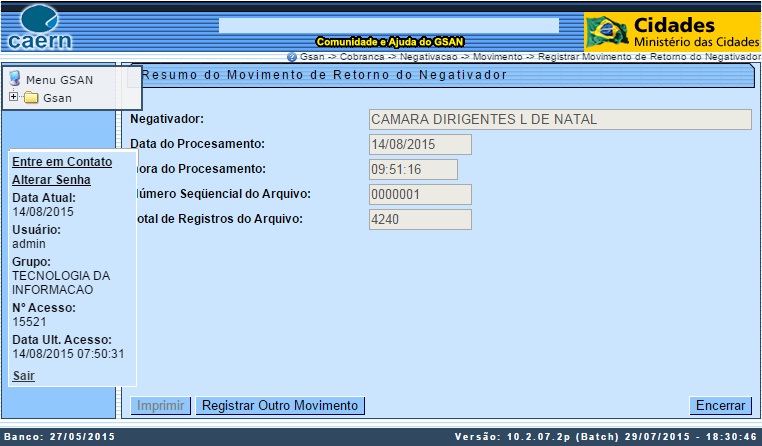The width and height of the screenshot is (762, 446).
Task: Click the Menu GSAN computer icon
Action: (15, 79)
